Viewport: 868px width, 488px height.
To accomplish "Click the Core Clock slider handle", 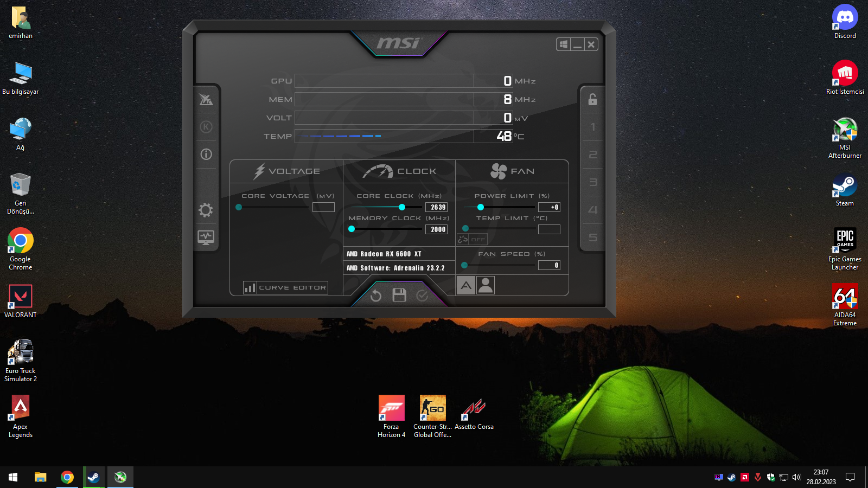I will [402, 207].
